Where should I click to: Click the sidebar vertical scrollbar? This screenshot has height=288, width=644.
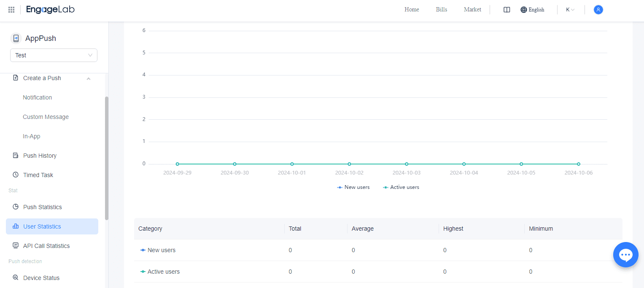pyautogui.click(x=107, y=158)
